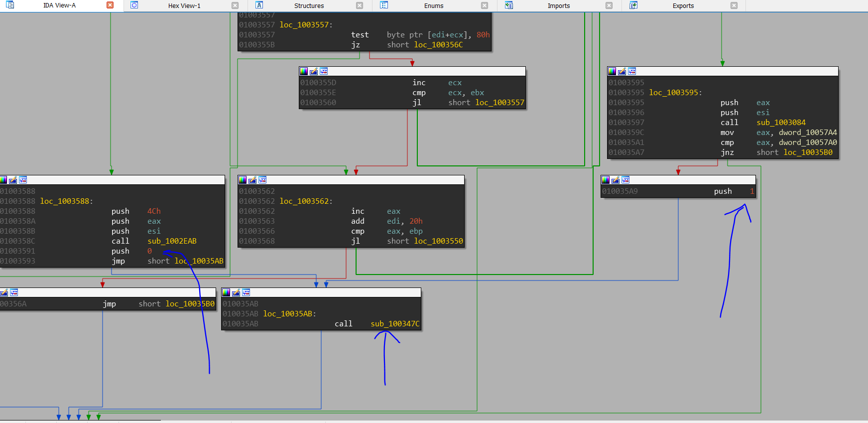Click the Enums tab icon
Viewport: 868px width, 423px height.
point(384,5)
